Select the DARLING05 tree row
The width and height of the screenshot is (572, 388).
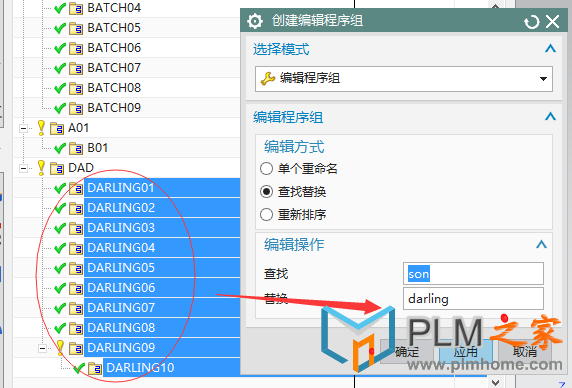[x=162, y=268]
